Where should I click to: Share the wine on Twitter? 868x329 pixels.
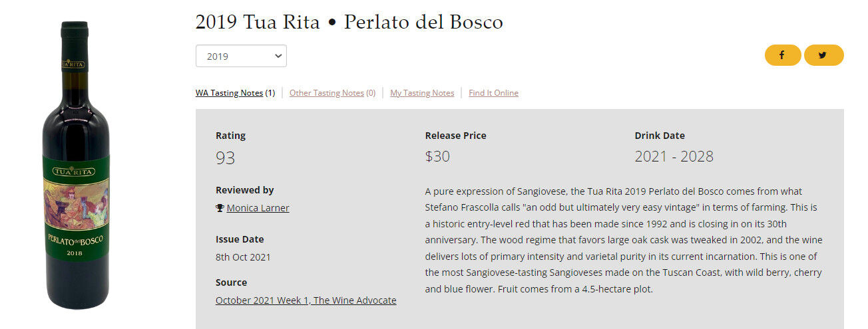point(823,56)
